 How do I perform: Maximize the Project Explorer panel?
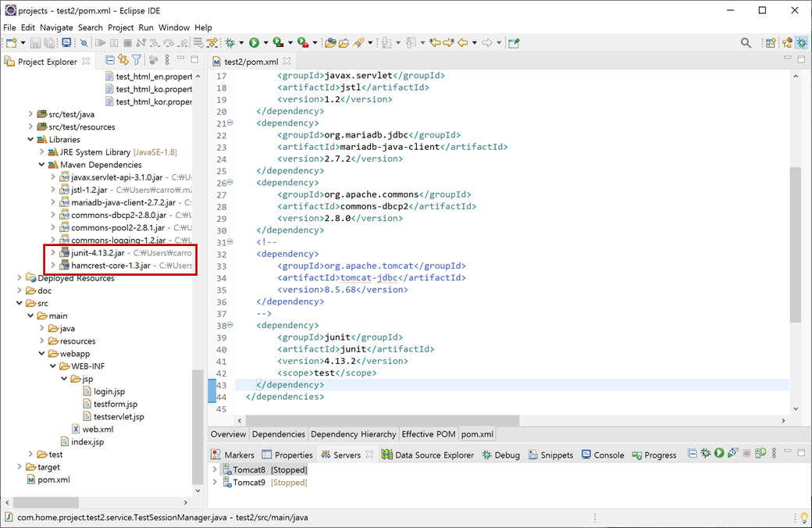pos(194,59)
